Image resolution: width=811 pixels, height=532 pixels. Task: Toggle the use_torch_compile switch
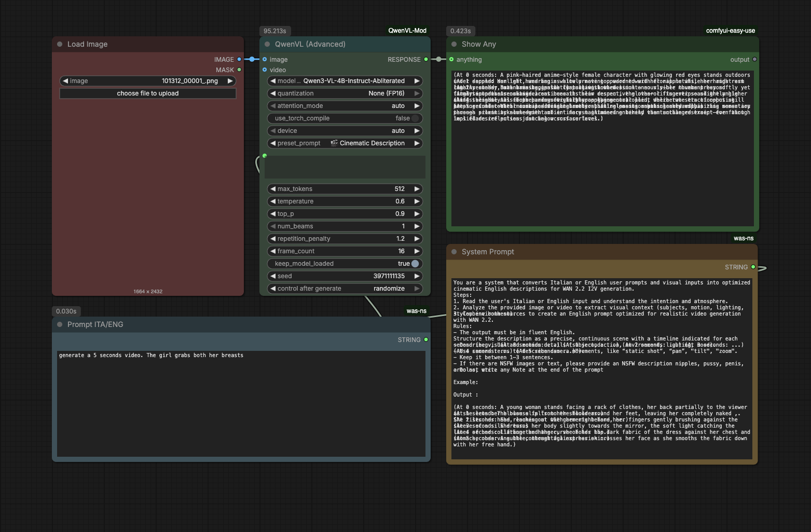(x=415, y=118)
